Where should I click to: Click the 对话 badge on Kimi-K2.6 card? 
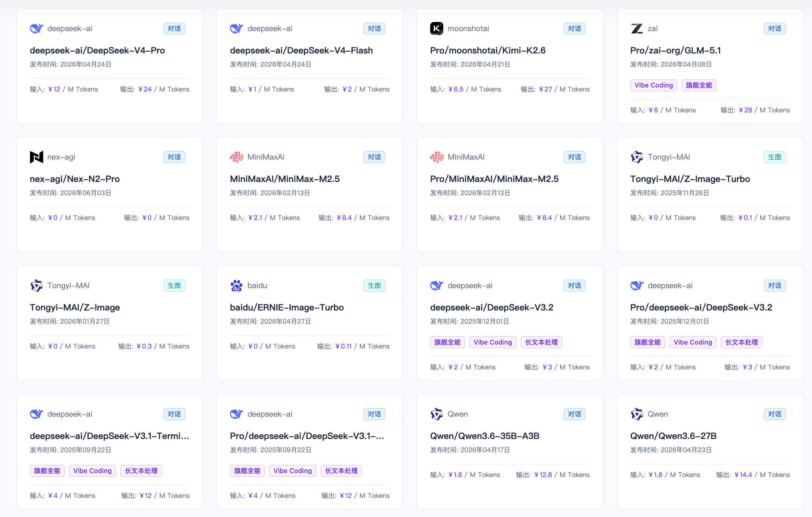tap(574, 29)
